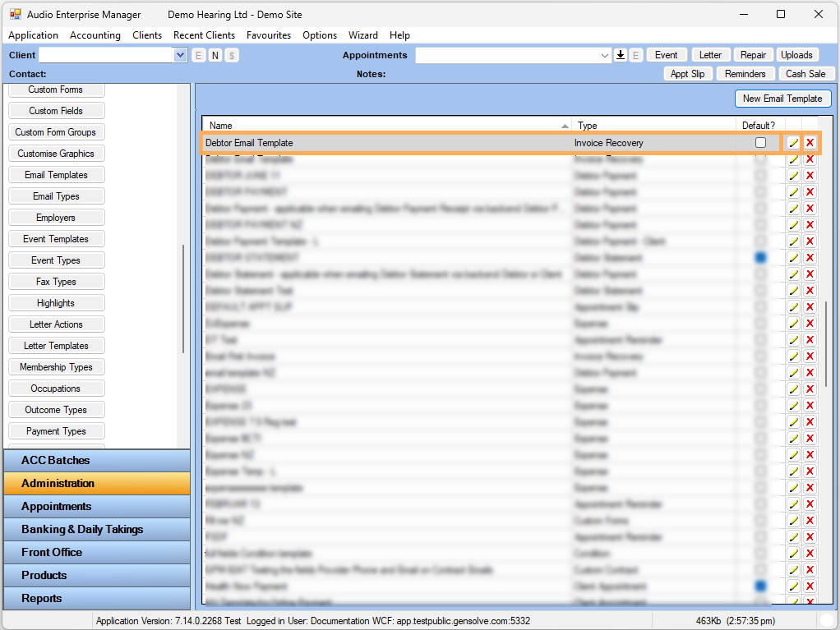Open Email Templates from the sidebar
Screen dimensions: 840x630
tap(56, 175)
